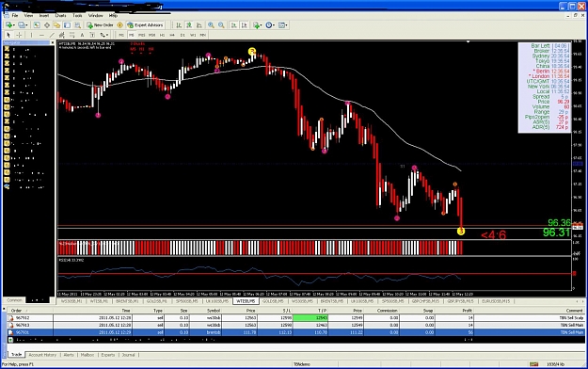The height and width of the screenshot is (369, 588).
Task: Open the MetaEditor diamond icon
Action: 120,25
